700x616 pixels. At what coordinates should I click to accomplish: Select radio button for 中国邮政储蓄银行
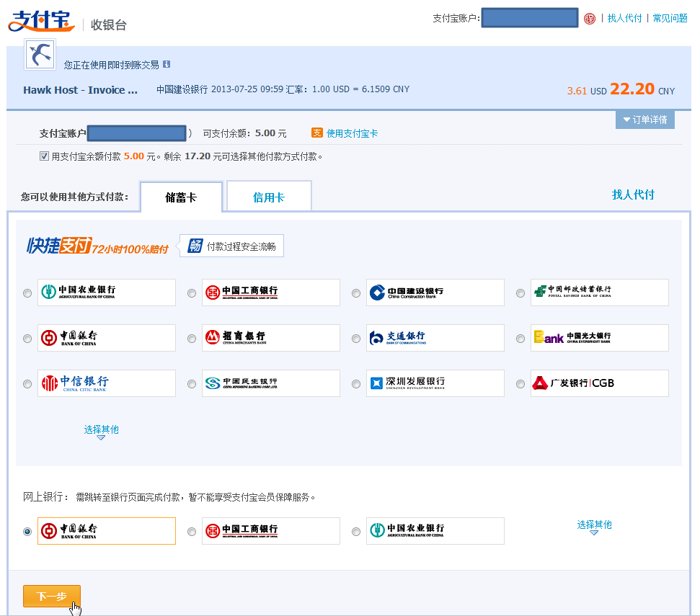pyautogui.click(x=520, y=293)
